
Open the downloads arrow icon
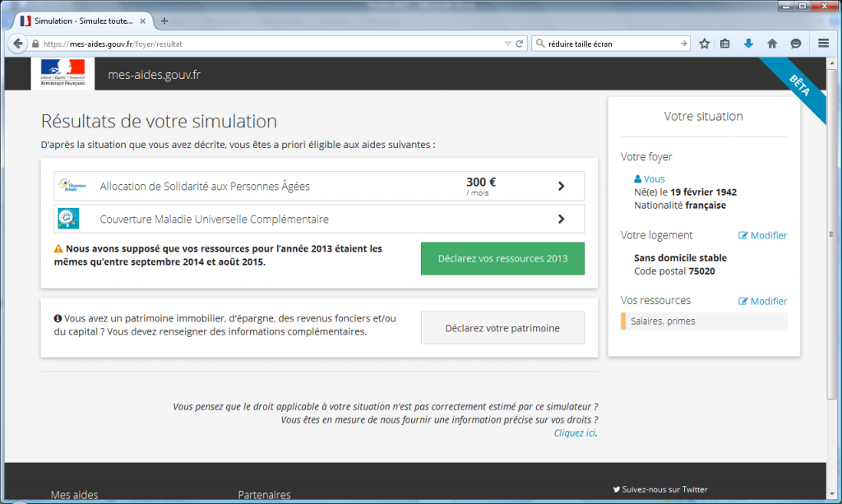(x=748, y=44)
